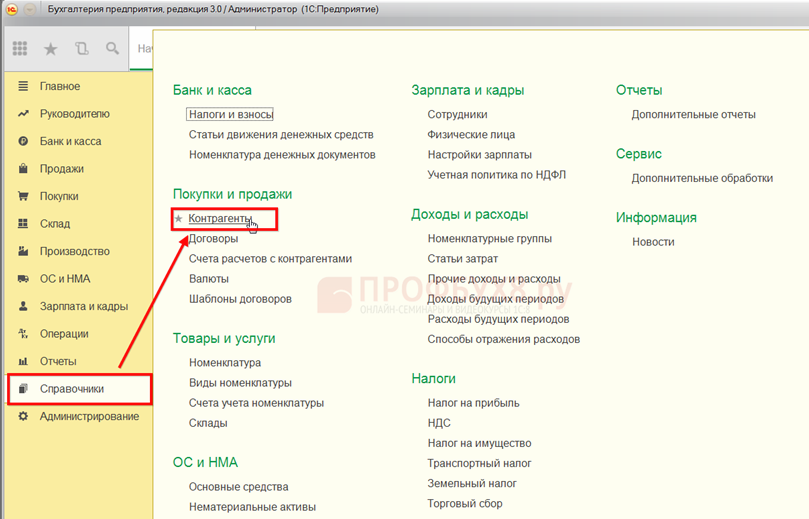Screen dimensions: 809x519
Task: Click the search magnifier icon
Action: coord(112,48)
